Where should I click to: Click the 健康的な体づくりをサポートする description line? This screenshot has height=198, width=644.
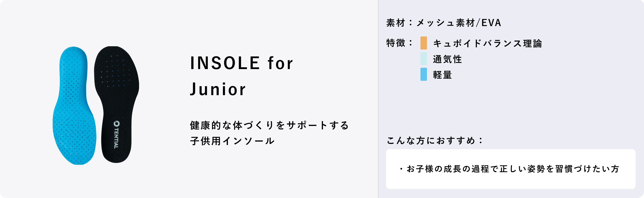click(269, 125)
